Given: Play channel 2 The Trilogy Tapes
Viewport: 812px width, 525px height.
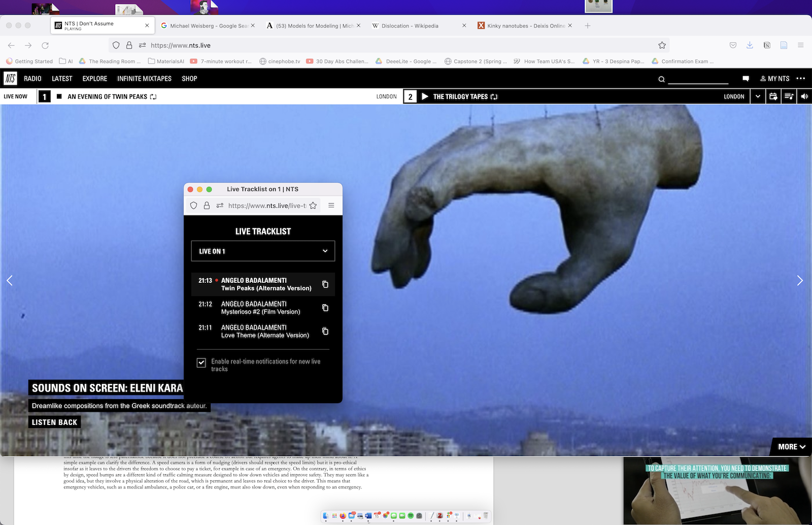Looking at the screenshot, I should coord(425,96).
